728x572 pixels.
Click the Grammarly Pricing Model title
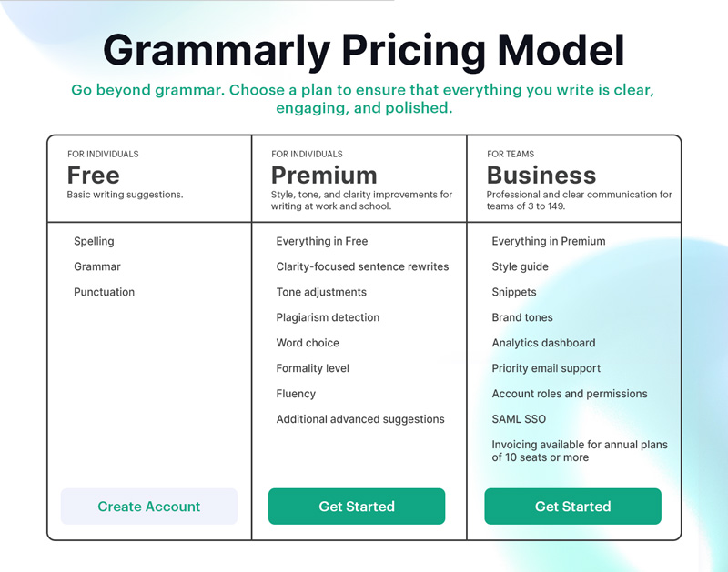coord(364,51)
